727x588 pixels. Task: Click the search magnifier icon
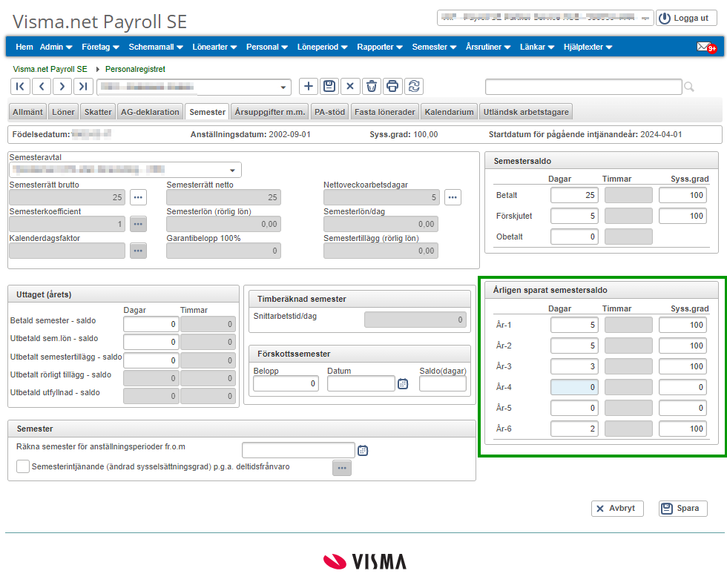click(689, 87)
